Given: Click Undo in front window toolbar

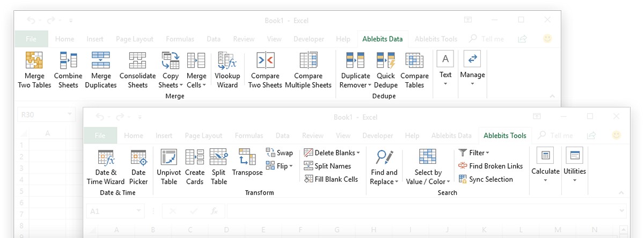Looking at the screenshot, I should (100, 117).
